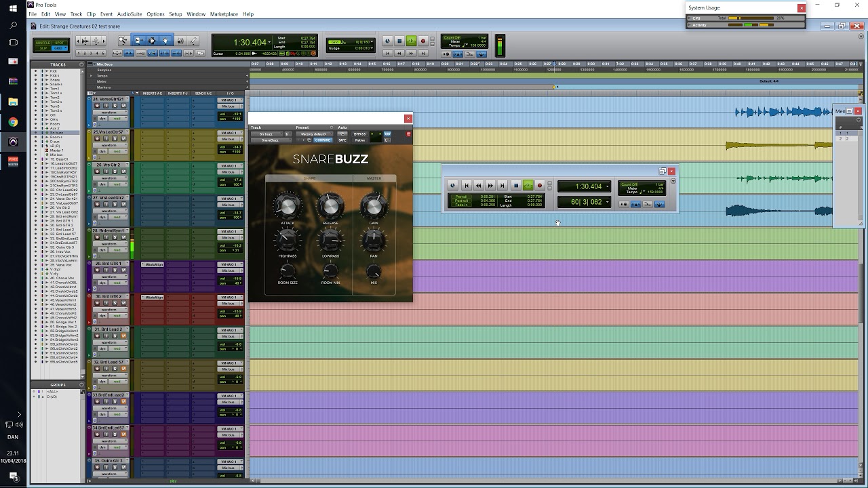Open main counter format dropdown in floating Transport
868x488 pixels.
(x=608, y=186)
